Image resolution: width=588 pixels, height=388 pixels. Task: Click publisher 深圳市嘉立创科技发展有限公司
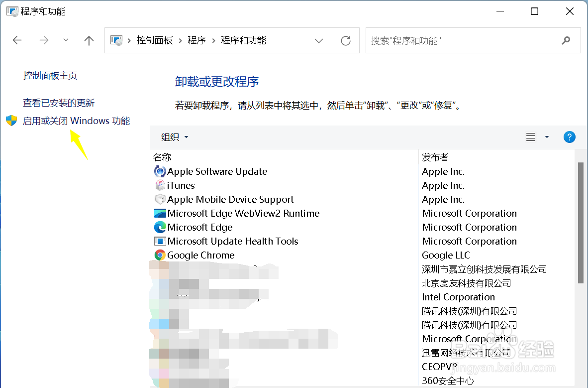pyautogui.click(x=484, y=269)
